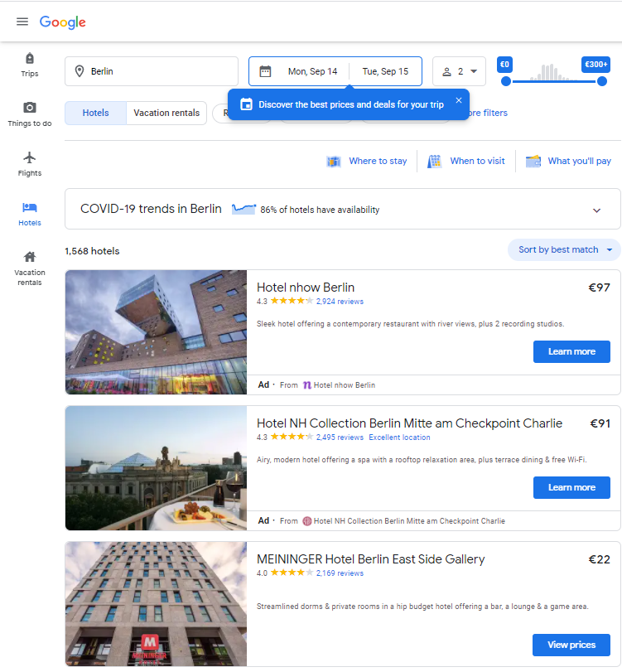Open the What you'll pay tab
Screen dimensions: 622x672
pyautogui.click(x=568, y=161)
